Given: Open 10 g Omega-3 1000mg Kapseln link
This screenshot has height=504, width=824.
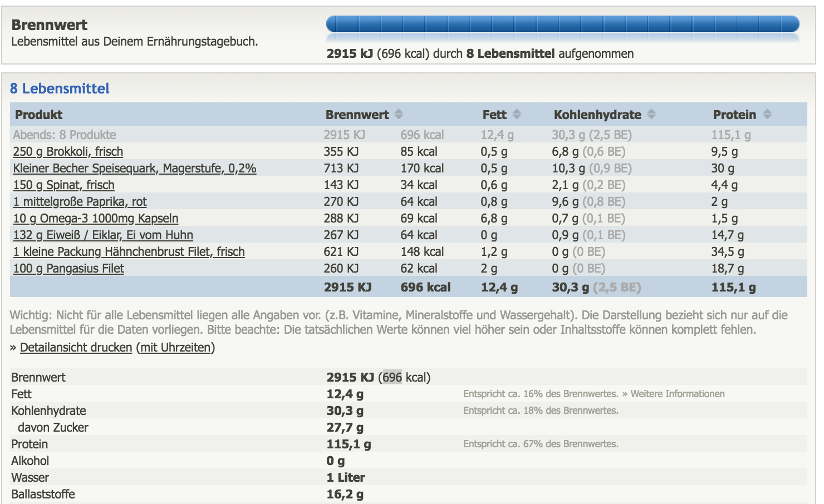Looking at the screenshot, I should tap(96, 218).
